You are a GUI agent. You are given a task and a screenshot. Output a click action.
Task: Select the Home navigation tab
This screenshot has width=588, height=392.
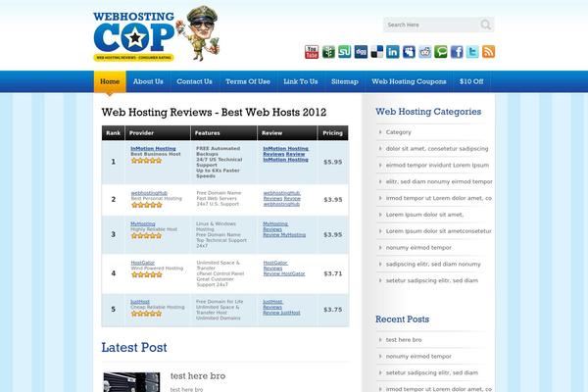(110, 81)
